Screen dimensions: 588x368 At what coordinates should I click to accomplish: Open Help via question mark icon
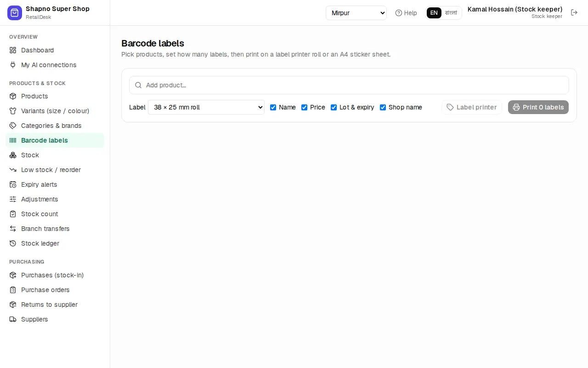pos(399,13)
